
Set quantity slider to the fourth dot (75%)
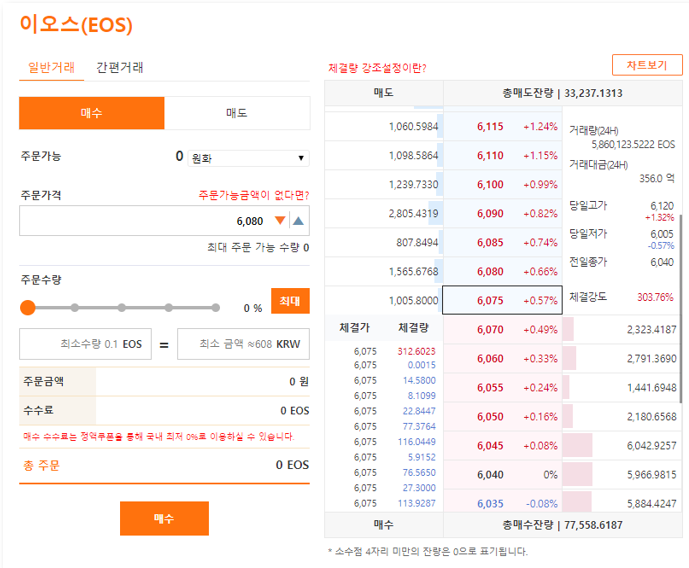[x=169, y=308]
